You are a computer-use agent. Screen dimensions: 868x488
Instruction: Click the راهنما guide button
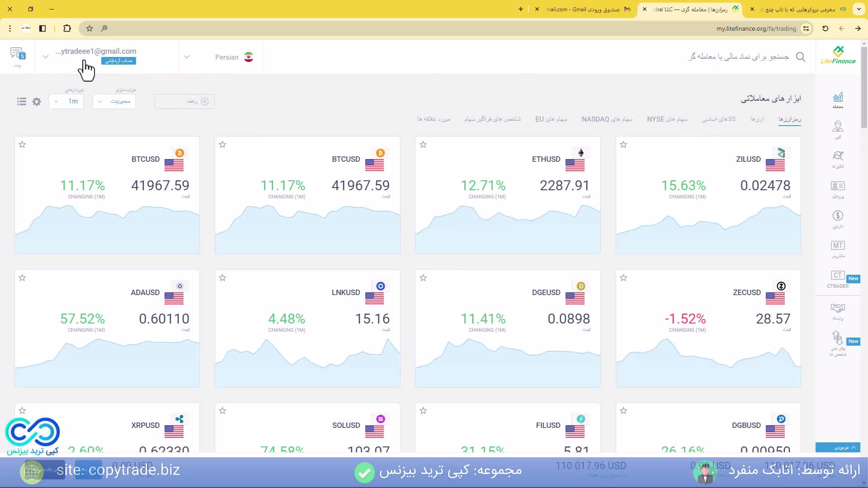pyautogui.click(x=184, y=101)
